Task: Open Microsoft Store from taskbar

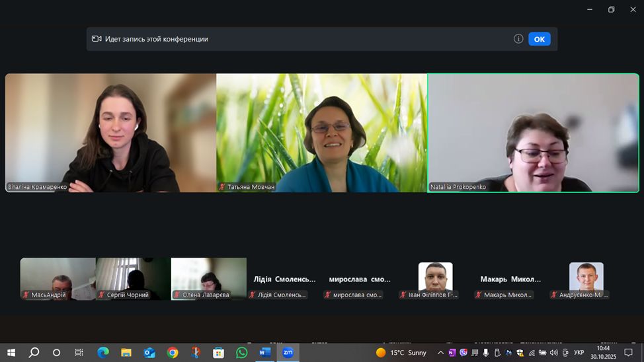Action: (218, 353)
